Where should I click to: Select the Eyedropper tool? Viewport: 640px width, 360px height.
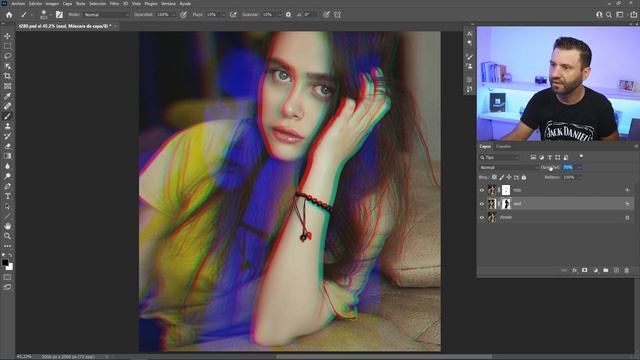click(7, 96)
